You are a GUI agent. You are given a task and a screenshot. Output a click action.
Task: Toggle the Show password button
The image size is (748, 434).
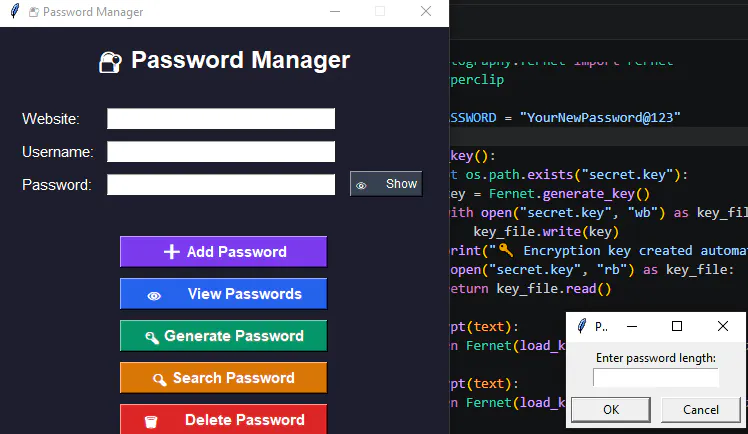pyautogui.click(x=386, y=184)
